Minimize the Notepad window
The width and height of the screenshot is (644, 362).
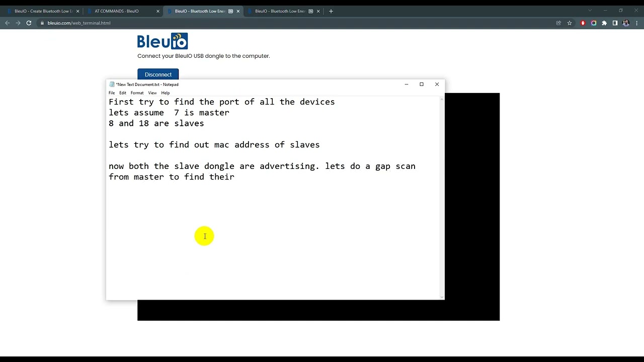click(x=406, y=84)
